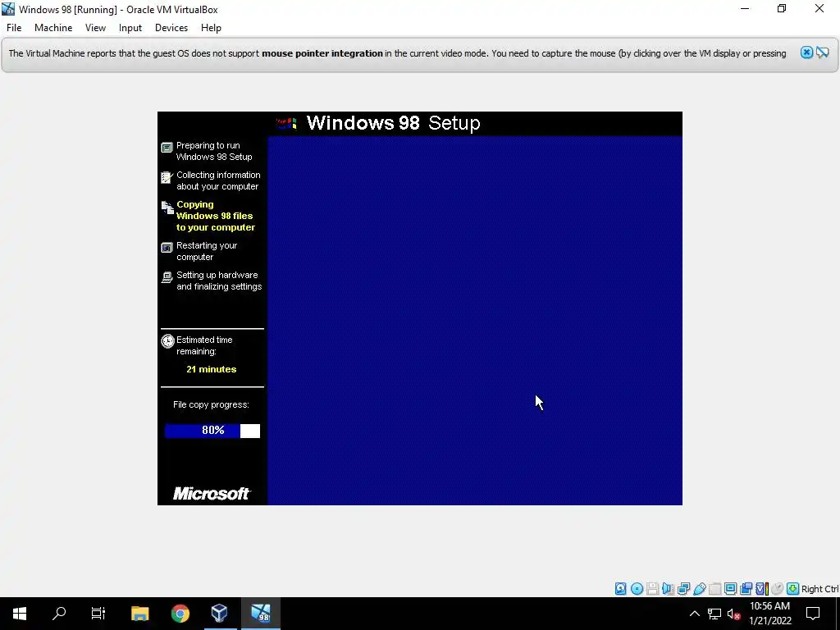Open the Help menu
The image size is (840, 630).
tap(211, 28)
